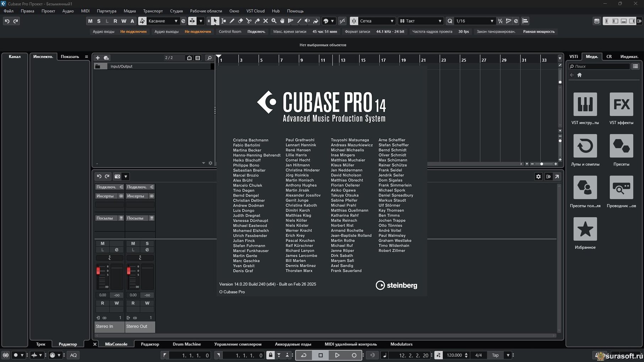Open MixConsole settings gear icon

click(x=539, y=176)
